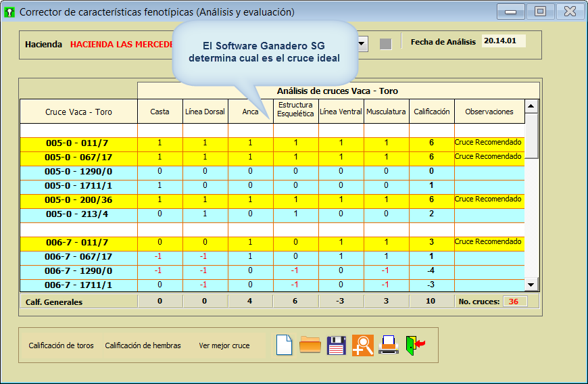
Task: Click the application icon in the title bar
Action: click(x=9, y=12)
